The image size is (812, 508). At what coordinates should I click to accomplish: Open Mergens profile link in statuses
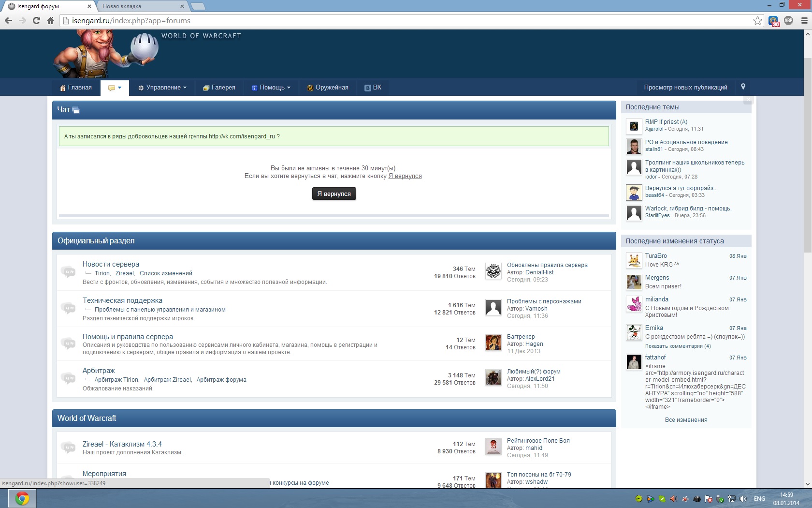coord(657,278)
